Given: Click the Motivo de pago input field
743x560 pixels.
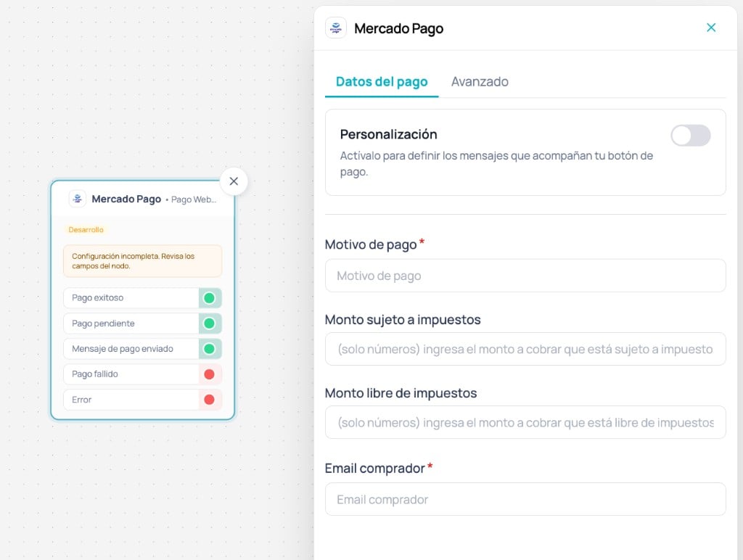Looking at the screenshot, I should tap(525, 275).
